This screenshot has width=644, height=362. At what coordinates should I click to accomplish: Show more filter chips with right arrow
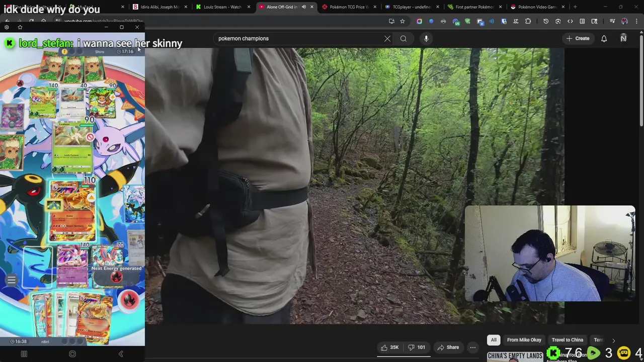click(613, 340)
